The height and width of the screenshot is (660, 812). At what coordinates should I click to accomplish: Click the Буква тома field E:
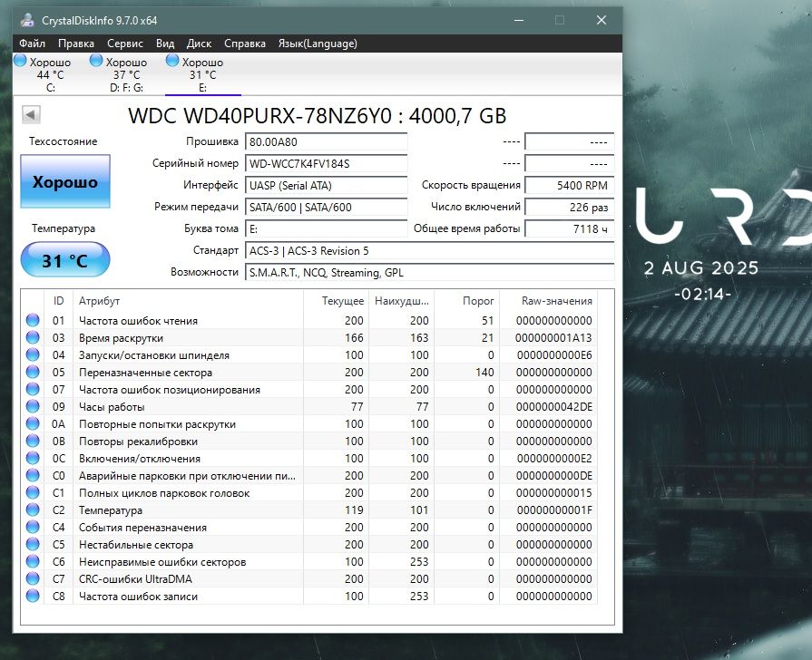327,228
